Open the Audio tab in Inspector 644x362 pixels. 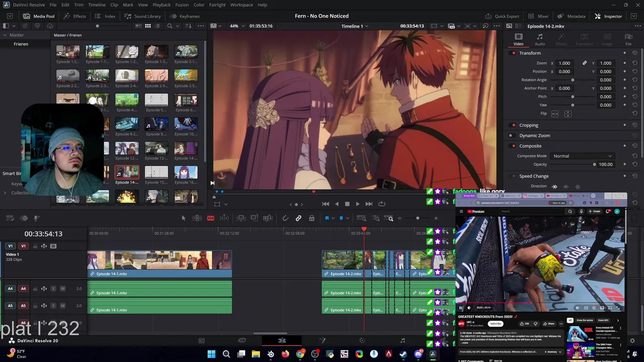click(539, 39)
